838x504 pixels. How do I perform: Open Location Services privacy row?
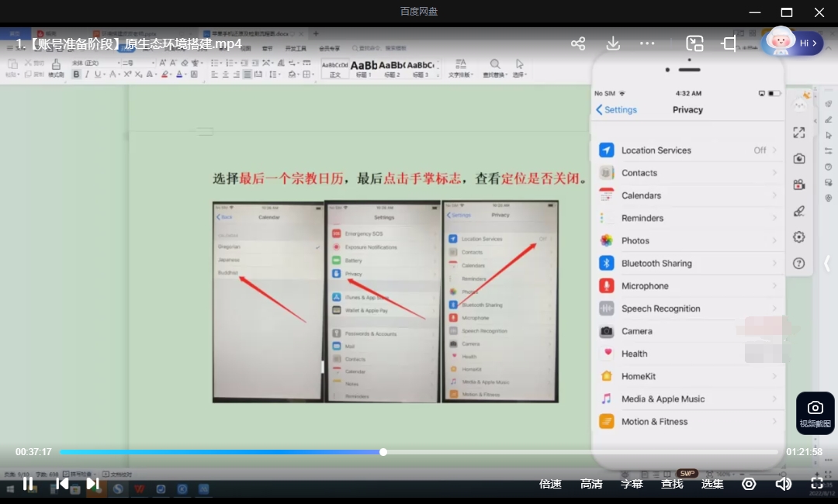coord(687,150)
